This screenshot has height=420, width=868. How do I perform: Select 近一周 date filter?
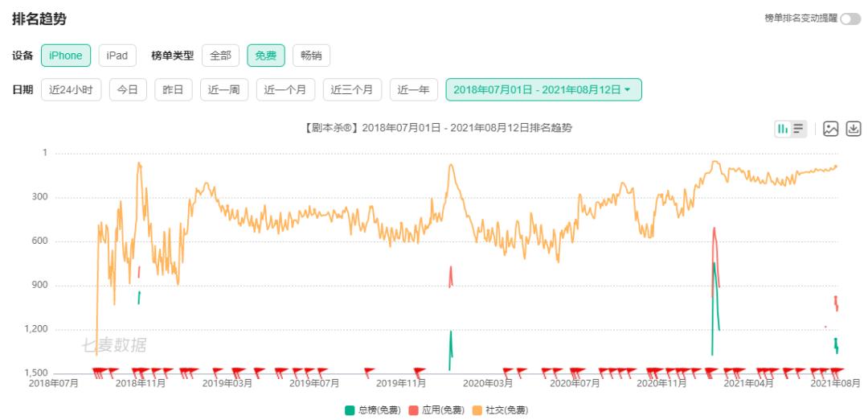tap(224, 90)
